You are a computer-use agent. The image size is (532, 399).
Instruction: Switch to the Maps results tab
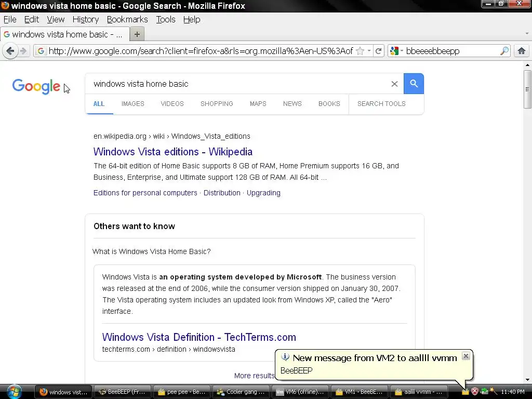coord(258,104)
